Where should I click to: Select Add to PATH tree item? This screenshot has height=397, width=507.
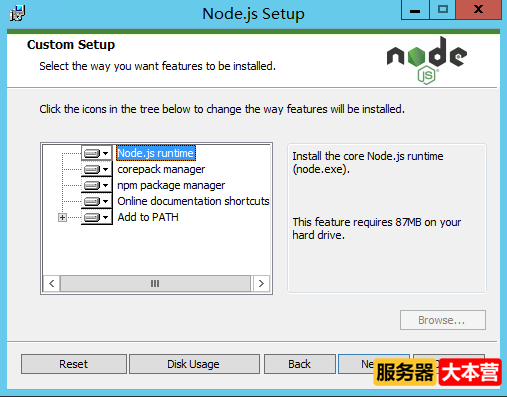pos(148,217)
